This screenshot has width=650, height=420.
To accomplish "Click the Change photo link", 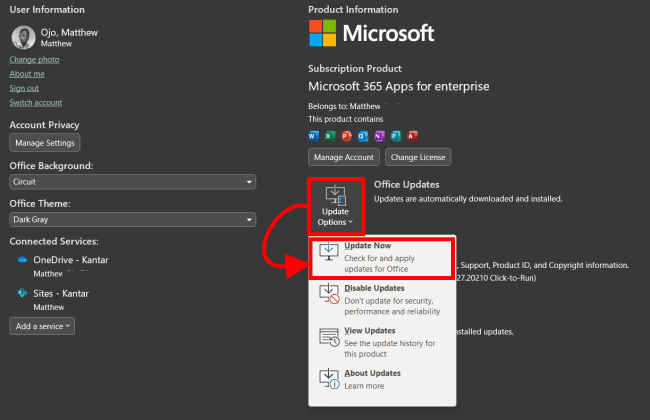I will pos(34,60).
